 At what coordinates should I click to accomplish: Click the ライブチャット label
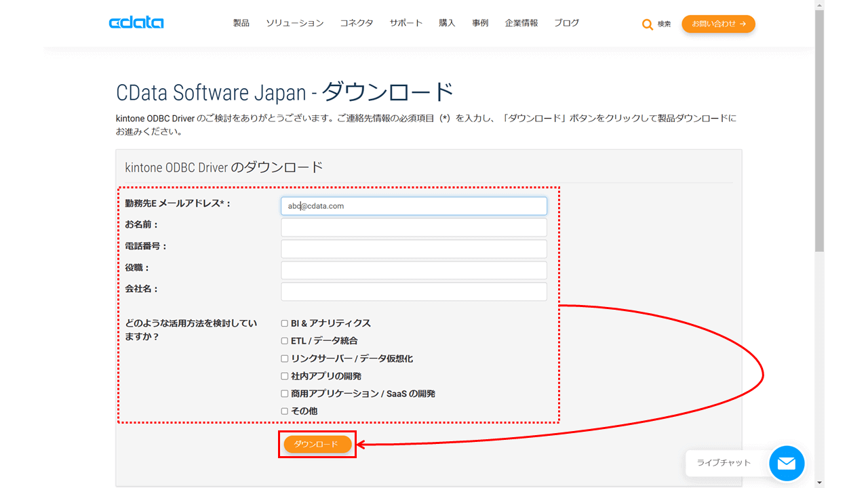[724, 463]
